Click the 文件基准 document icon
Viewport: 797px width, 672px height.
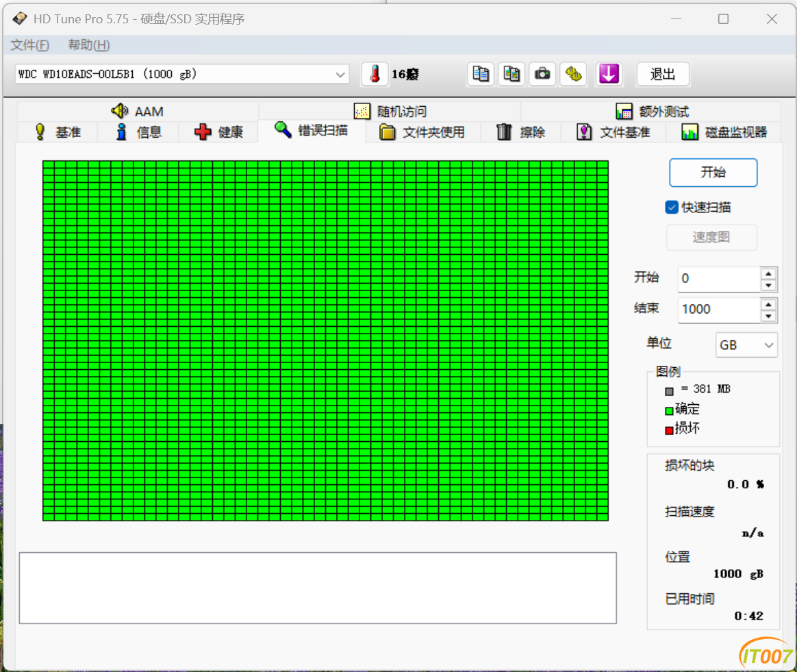[x=584, y=132]
